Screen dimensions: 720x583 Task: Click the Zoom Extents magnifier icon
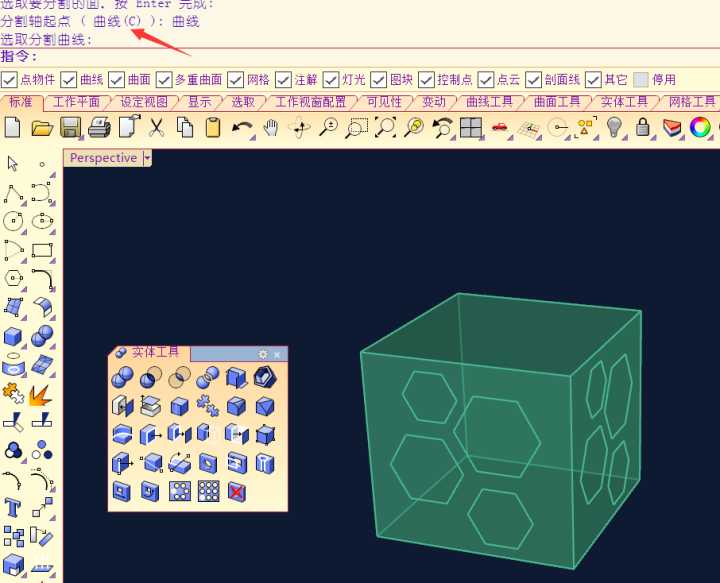(x=385, y=127)
